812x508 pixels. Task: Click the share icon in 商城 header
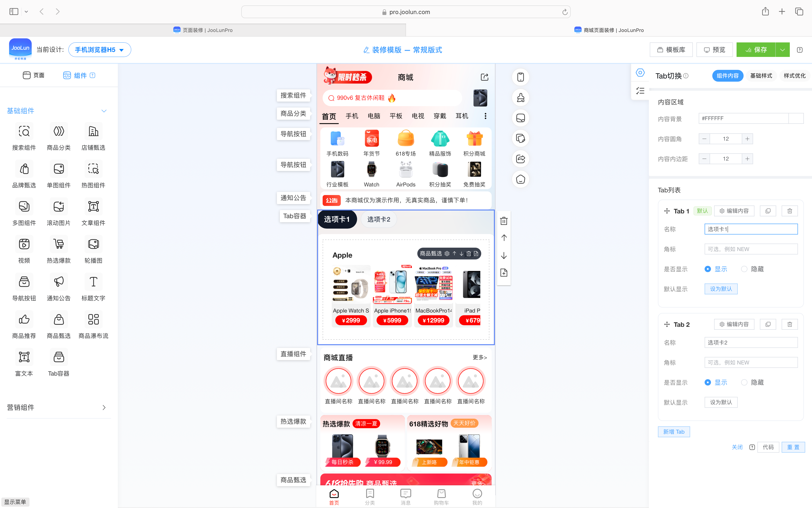[x=485, y=77]
